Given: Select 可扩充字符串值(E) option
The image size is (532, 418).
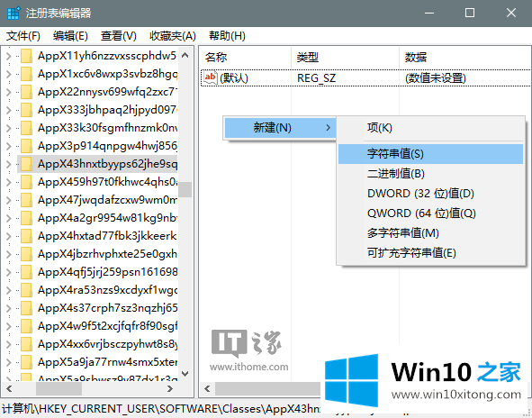Looking at the screenshot, I should (x=430, y=253).
